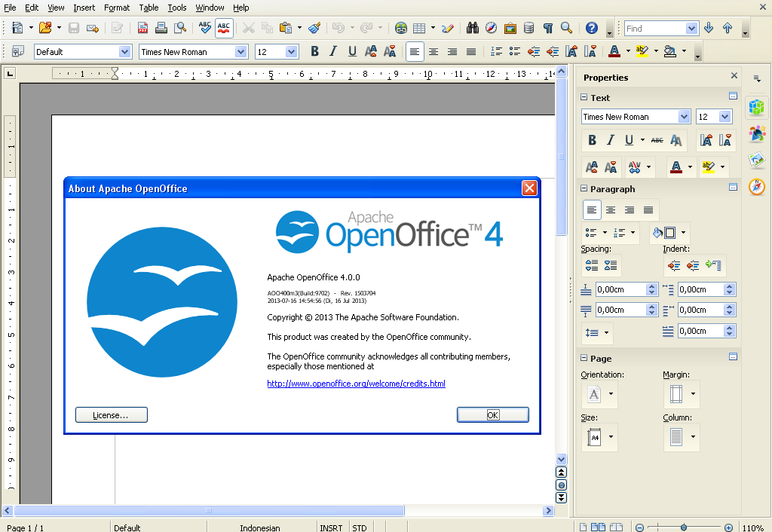Click the Increase Spacing icon in Paragraph panel

pyautogui.click(x=592, y=265)
